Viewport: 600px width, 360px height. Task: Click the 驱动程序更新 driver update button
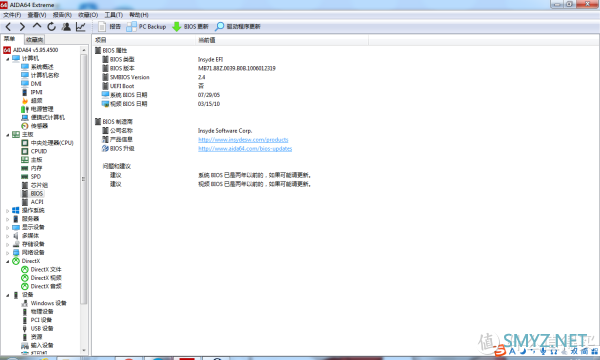tap(238, 26)
